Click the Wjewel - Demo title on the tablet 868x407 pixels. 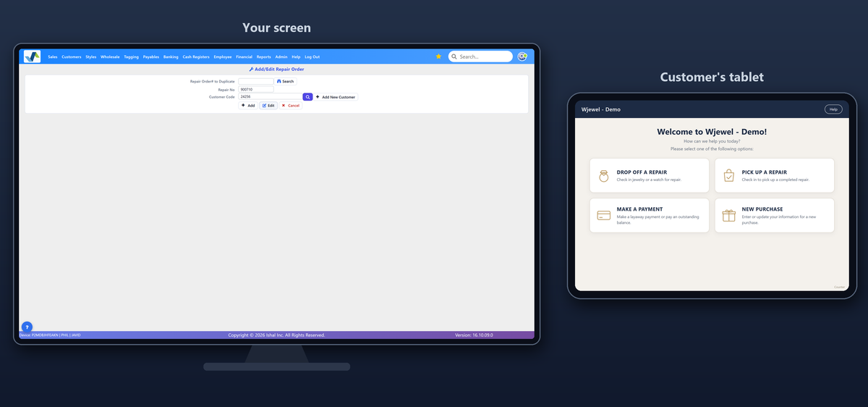tap(601, 109)
